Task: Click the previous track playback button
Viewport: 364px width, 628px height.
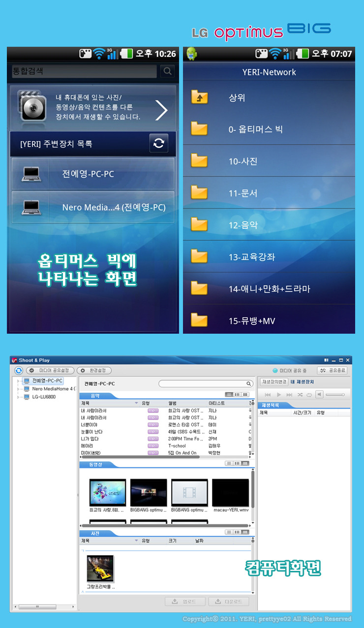Action: 268,395
